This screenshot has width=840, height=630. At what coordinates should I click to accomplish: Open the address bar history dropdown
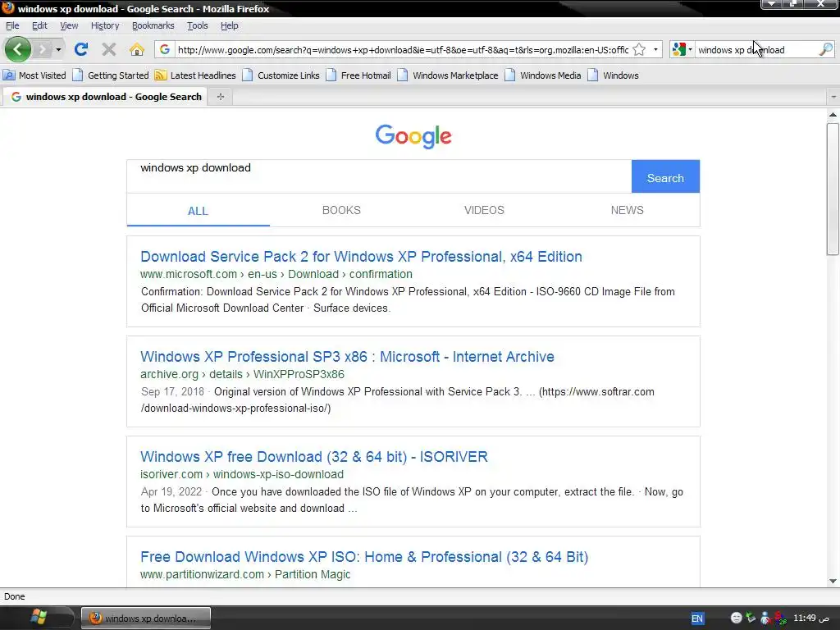(655, 50)
